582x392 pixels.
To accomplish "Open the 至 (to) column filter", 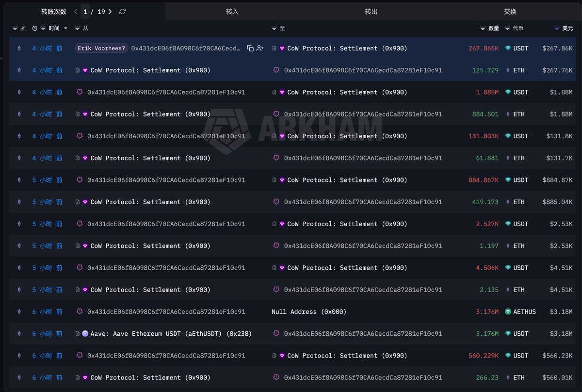I will coord(274,28).
